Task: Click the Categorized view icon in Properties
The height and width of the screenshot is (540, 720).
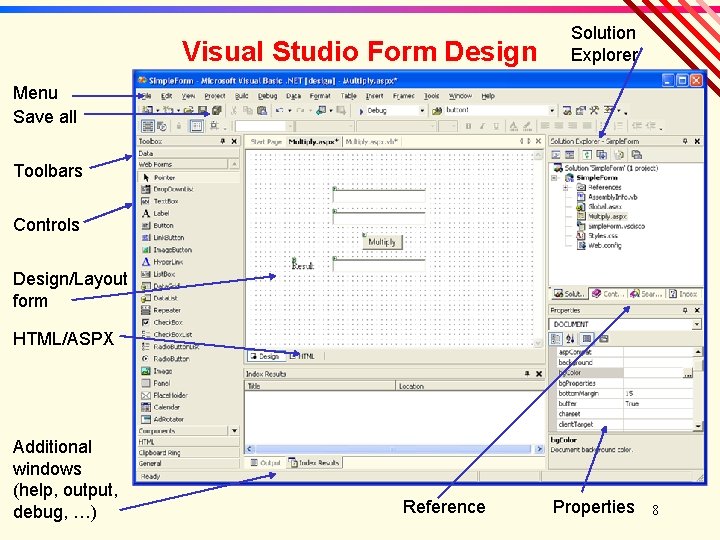Action: [556, 339]
